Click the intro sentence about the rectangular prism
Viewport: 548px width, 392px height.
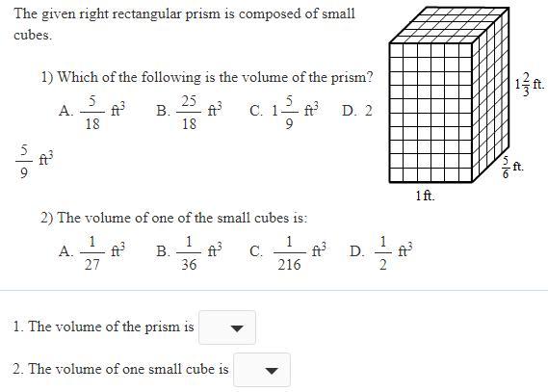[x=184, y=24]
